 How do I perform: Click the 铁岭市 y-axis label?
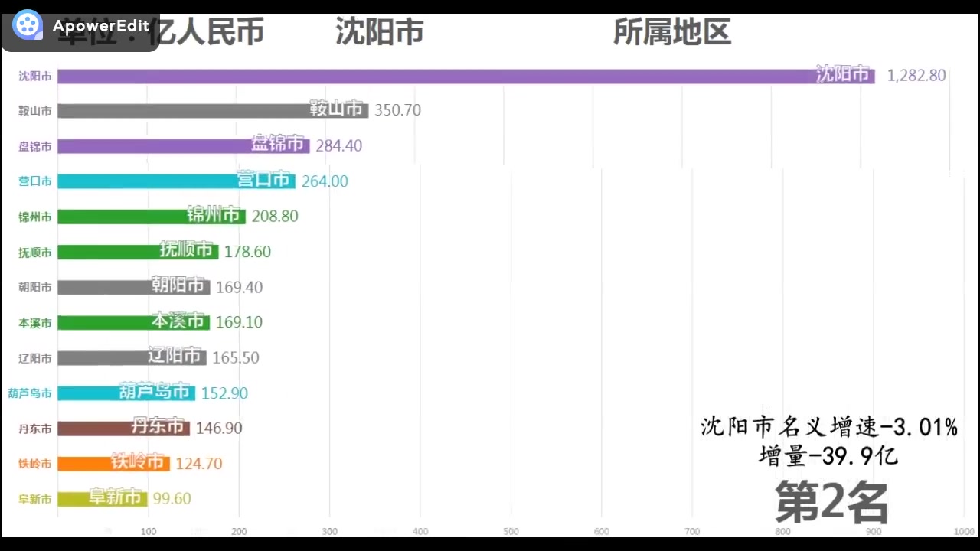point(35,464)
